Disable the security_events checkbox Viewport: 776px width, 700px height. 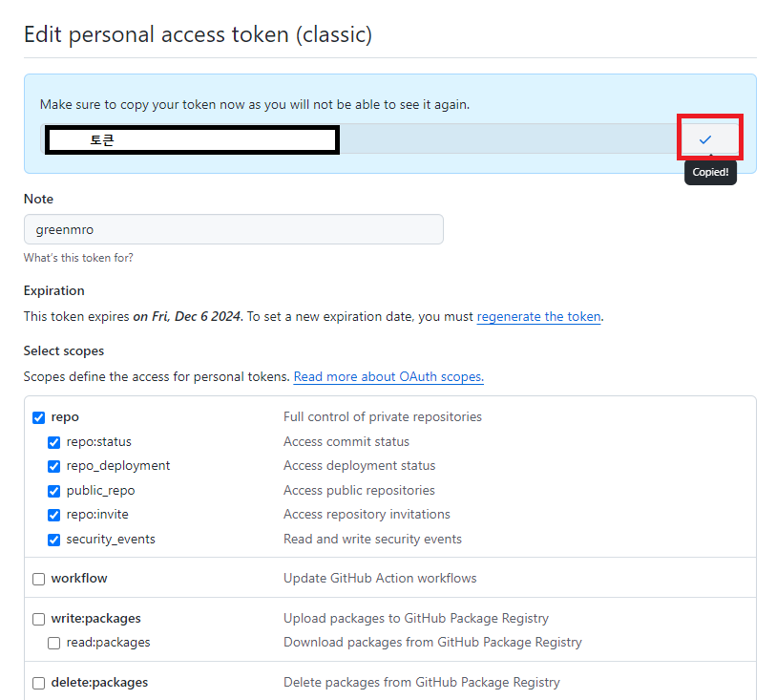click(x=53, y=540)
